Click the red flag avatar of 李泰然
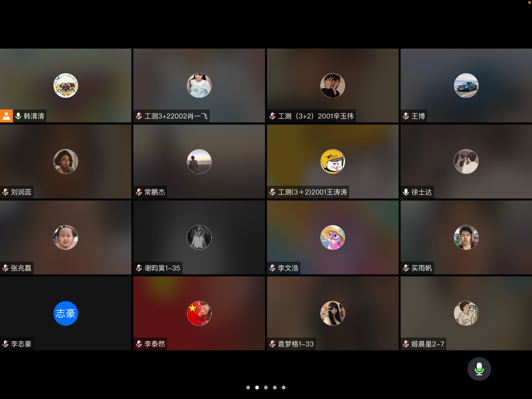Screen dimensions: 532x399 (199, 313)
